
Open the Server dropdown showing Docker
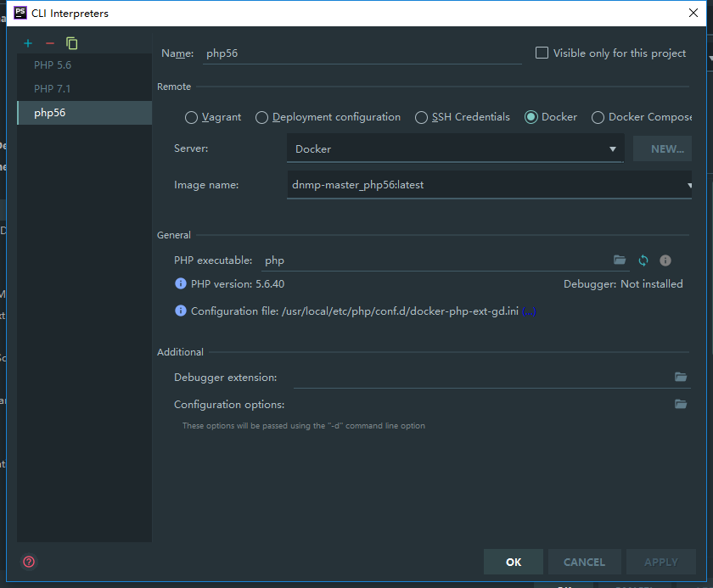pyautogui.click(x=455, y=148)
